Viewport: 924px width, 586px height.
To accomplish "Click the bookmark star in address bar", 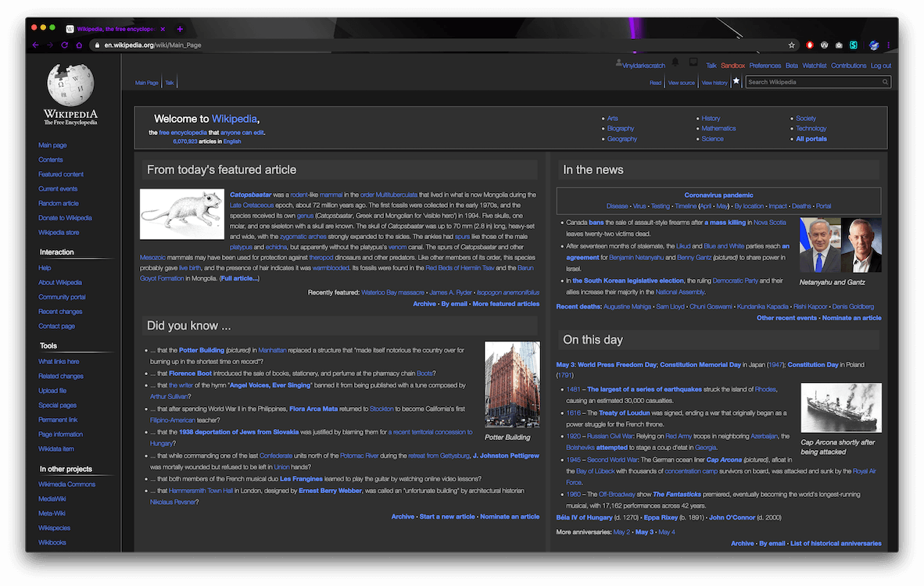I will (792, 45).
